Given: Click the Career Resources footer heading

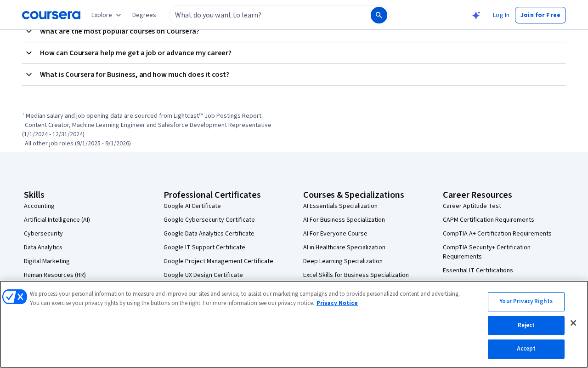Looking at the screenshot, I should 477,195.
